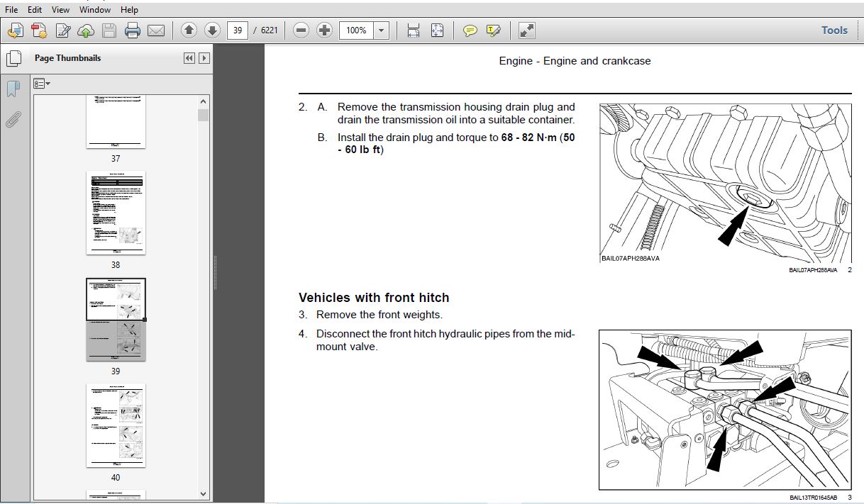The image size is (864, 504).
Task: Click the thumbnail panel scrollbar thumb
Action: click(x=204, y=116)
